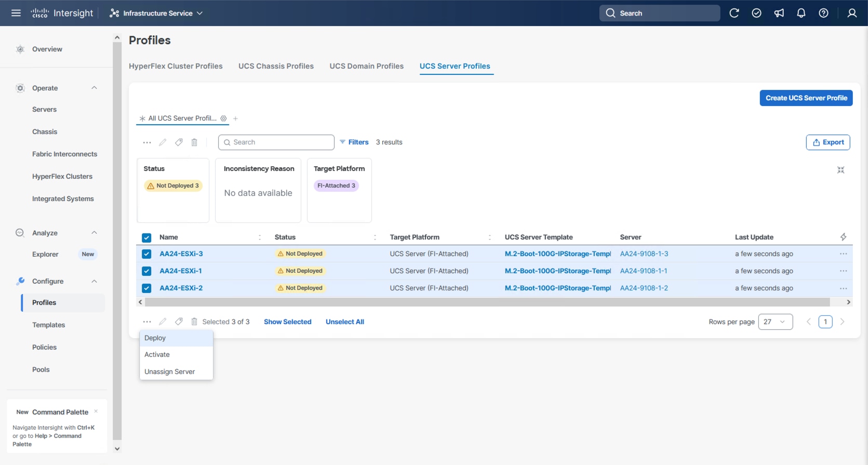Open Servers in the sidebar
This screenshot has width=868, height=465.
tap(44, 109)
